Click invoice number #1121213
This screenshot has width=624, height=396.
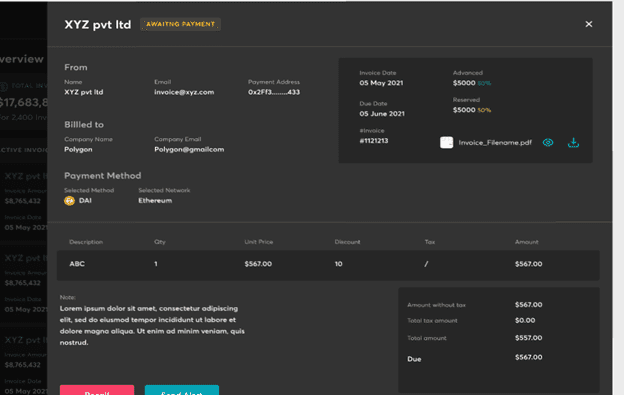tap(374, 140)
